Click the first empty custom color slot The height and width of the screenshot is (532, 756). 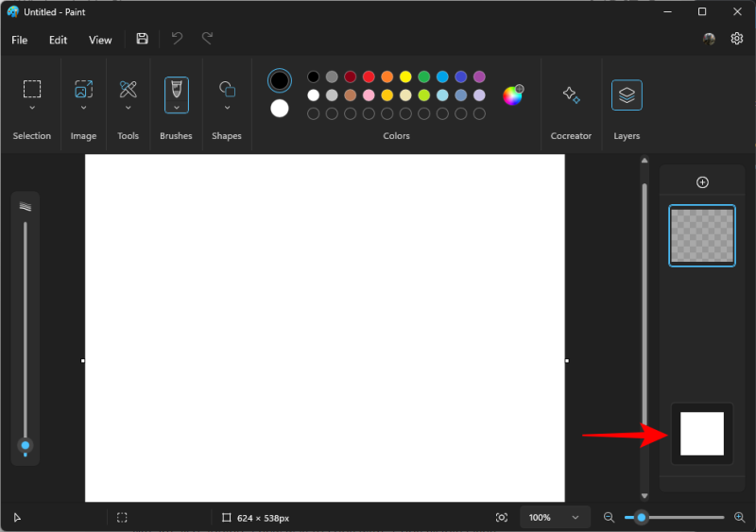coord(314,113)
